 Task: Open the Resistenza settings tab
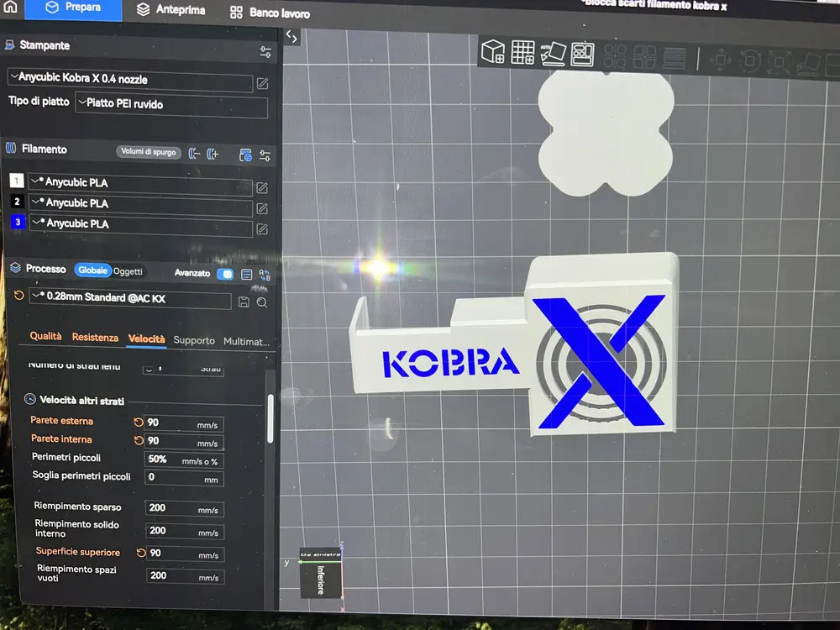(x=95, y=338)
